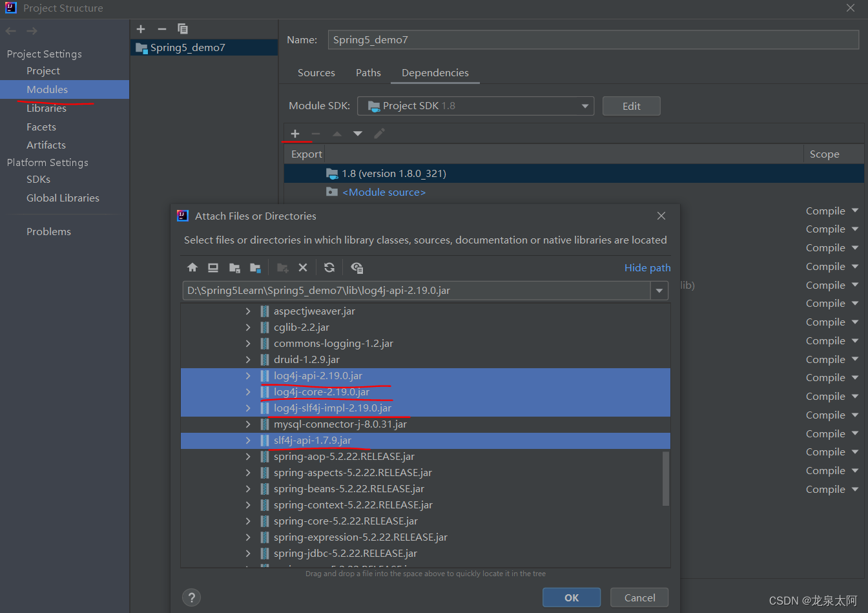
Task: Open Problems section
Action: [48, 232]
